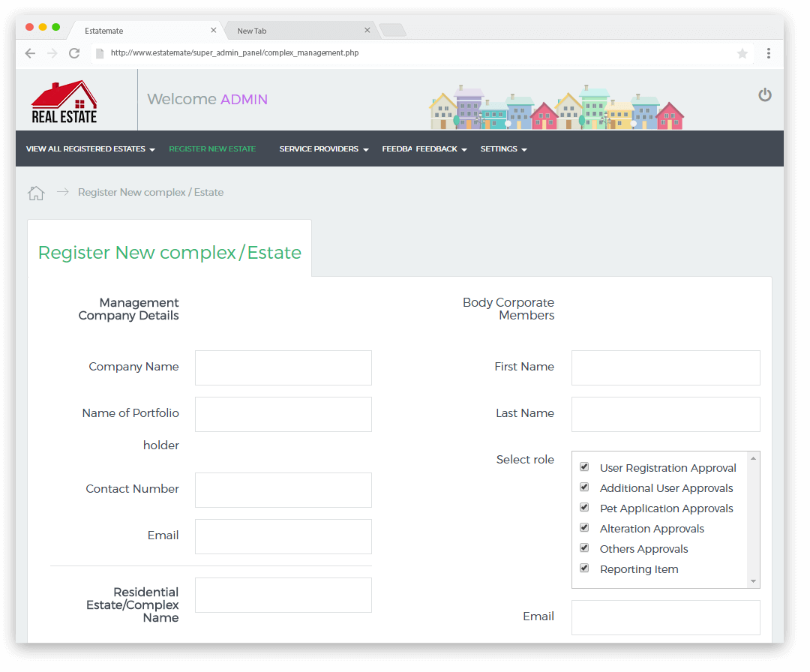Toggle Pet Application Approvals checkbox
The height and width of the screenshot is (672, 810).
(584, 508)
